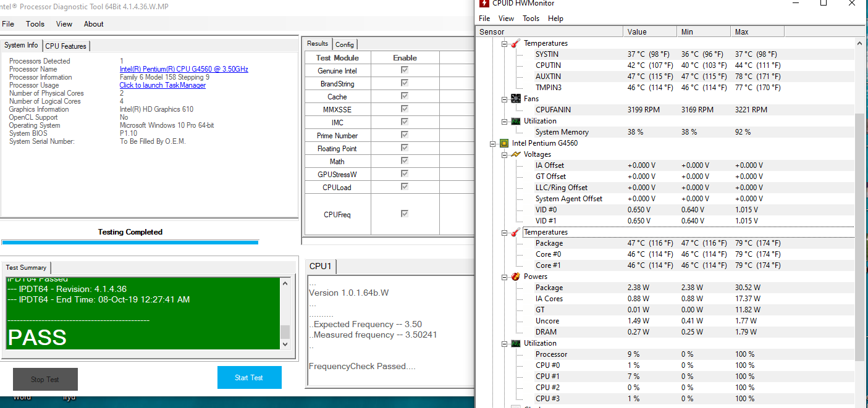Select the LLC/Ring Offset row
Image resolution: width=868 pixels, height=408 pixels.
coord(665,188)
